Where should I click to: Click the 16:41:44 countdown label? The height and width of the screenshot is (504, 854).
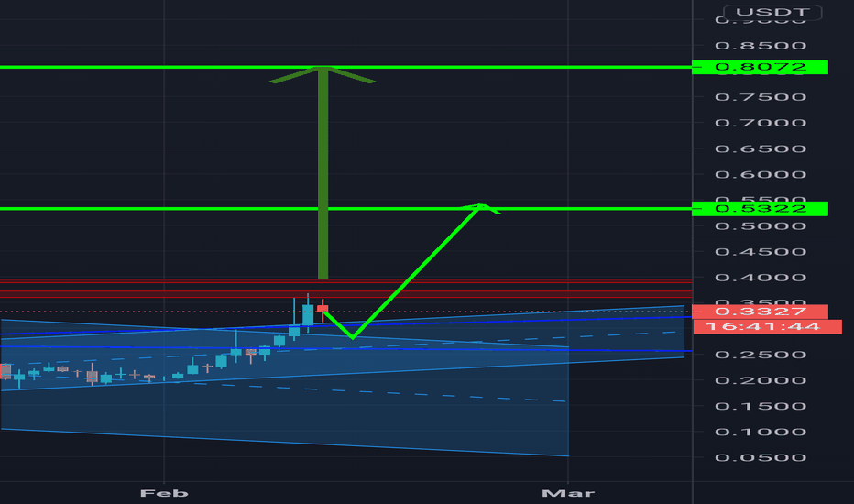click(767, 327)
